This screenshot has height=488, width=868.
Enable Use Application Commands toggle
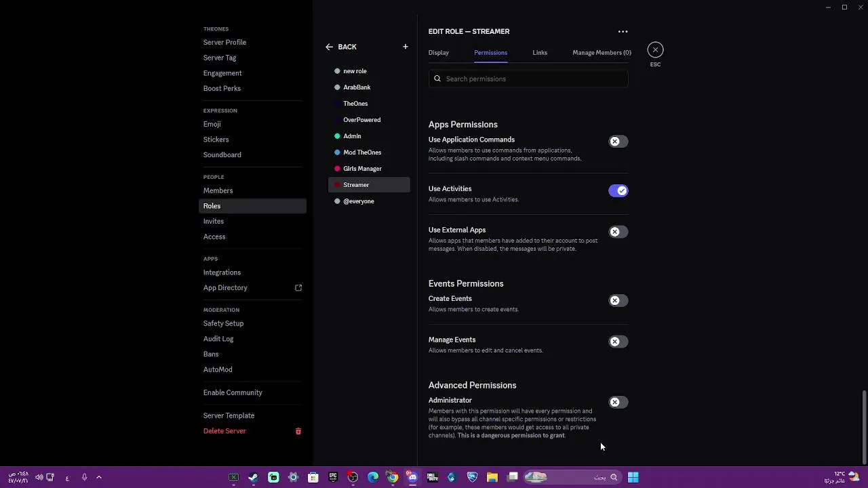(x=618, y=142)
